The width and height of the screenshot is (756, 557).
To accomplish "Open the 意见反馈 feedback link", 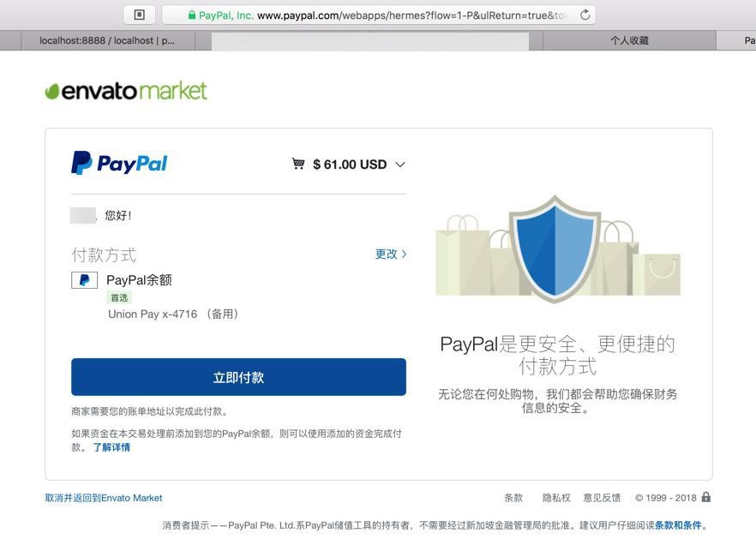I will click(602, 498).
